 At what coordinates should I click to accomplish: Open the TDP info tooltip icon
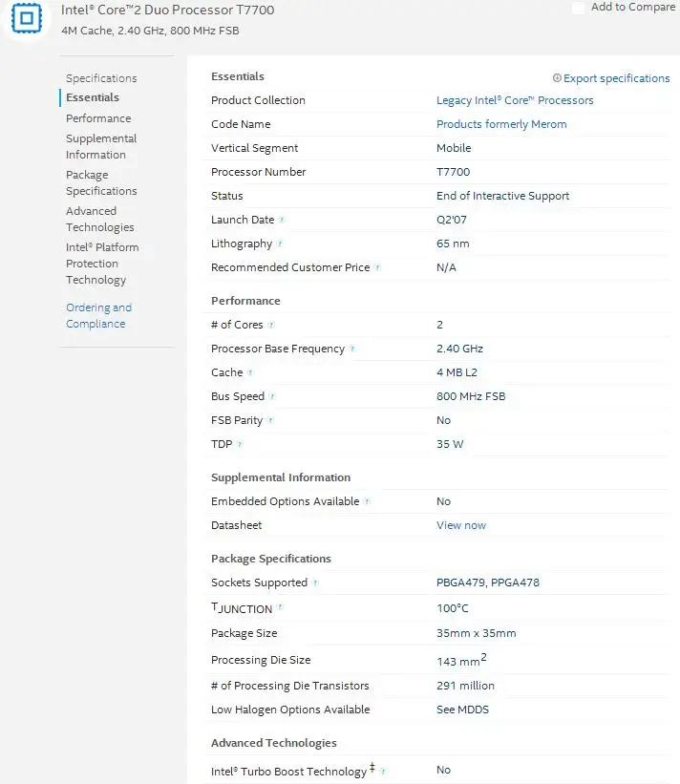click(240, 444)
